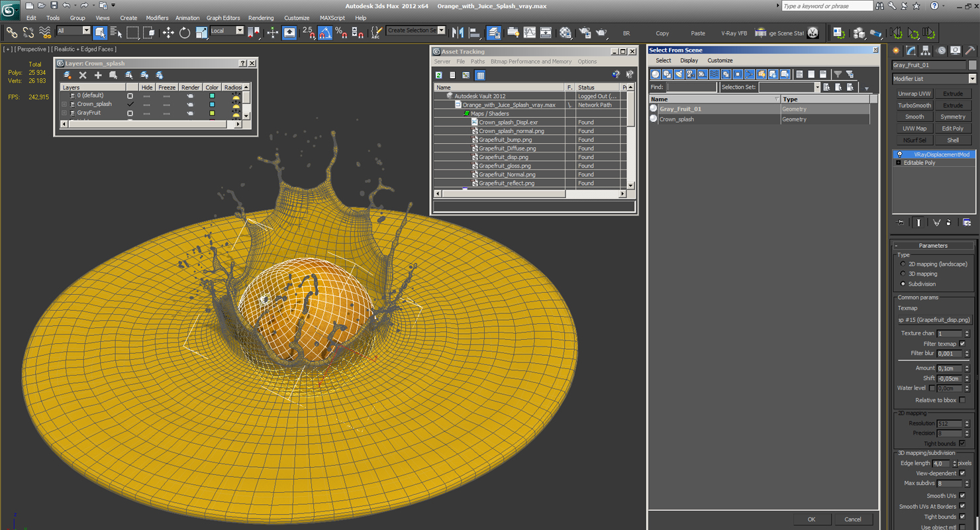The image size is (980, 530).
Task: Click Cancel in Select From Scene
Action: pos(853,519)
